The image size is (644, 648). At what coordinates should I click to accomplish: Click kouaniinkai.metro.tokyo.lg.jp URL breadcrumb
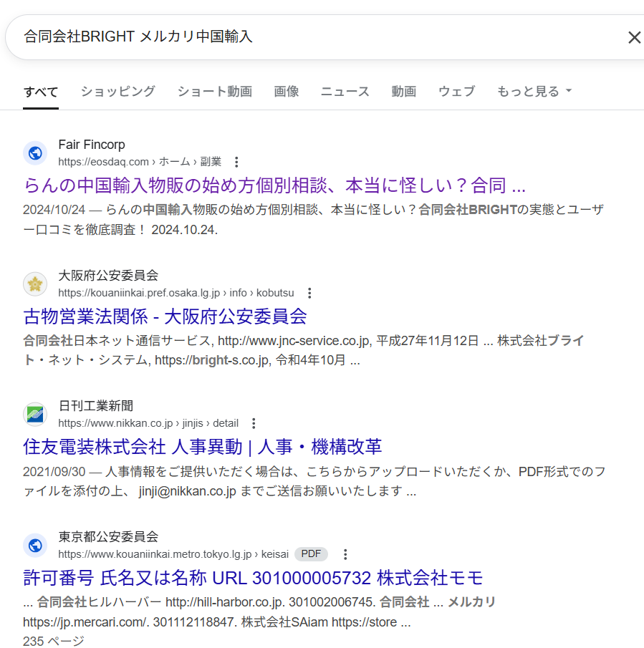173,554
